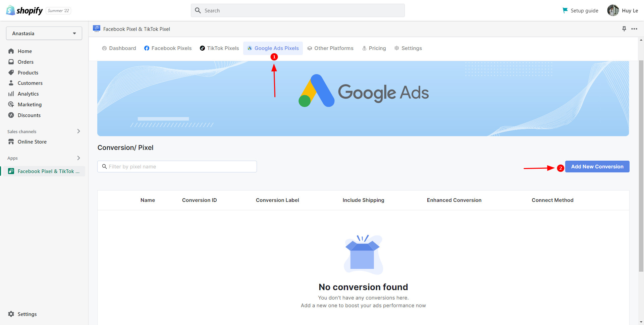644x325 pixels.
Task: Open Marketing via its target icon
Action: (x=11, y=104)
